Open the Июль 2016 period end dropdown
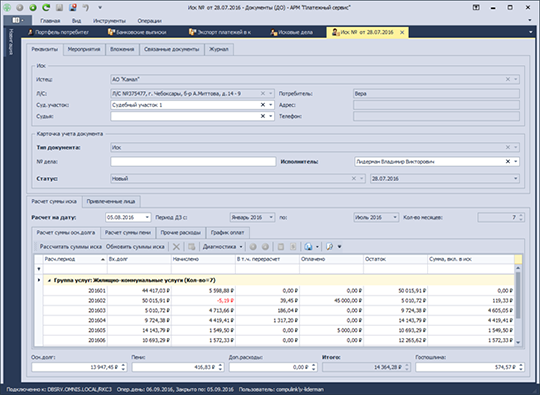Viewport: 540px width, 395px height. (395, 217)
